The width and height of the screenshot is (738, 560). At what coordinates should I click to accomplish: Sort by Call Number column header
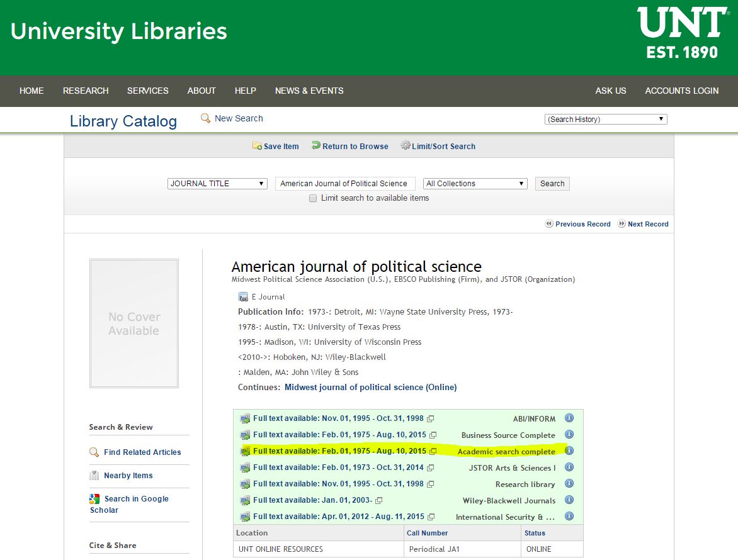click(428, 533)
